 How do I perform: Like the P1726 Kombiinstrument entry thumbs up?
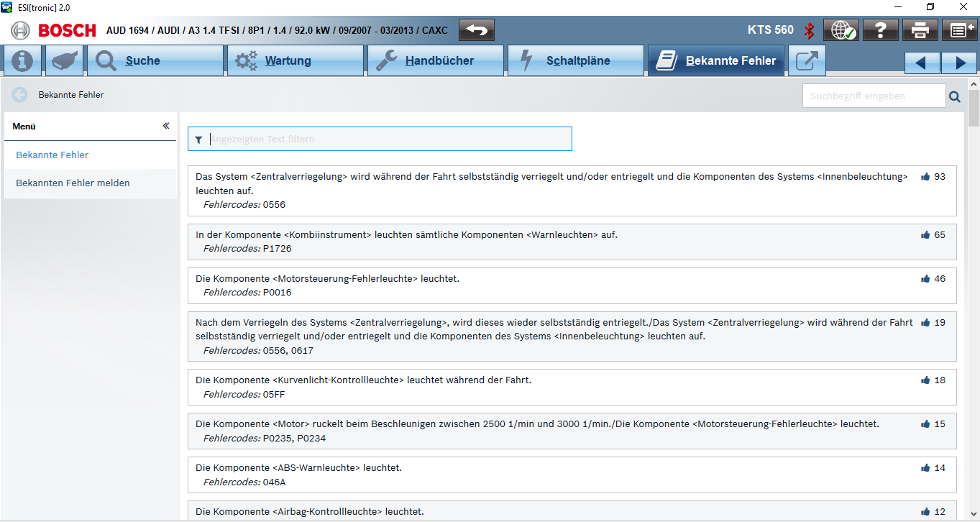925,235
